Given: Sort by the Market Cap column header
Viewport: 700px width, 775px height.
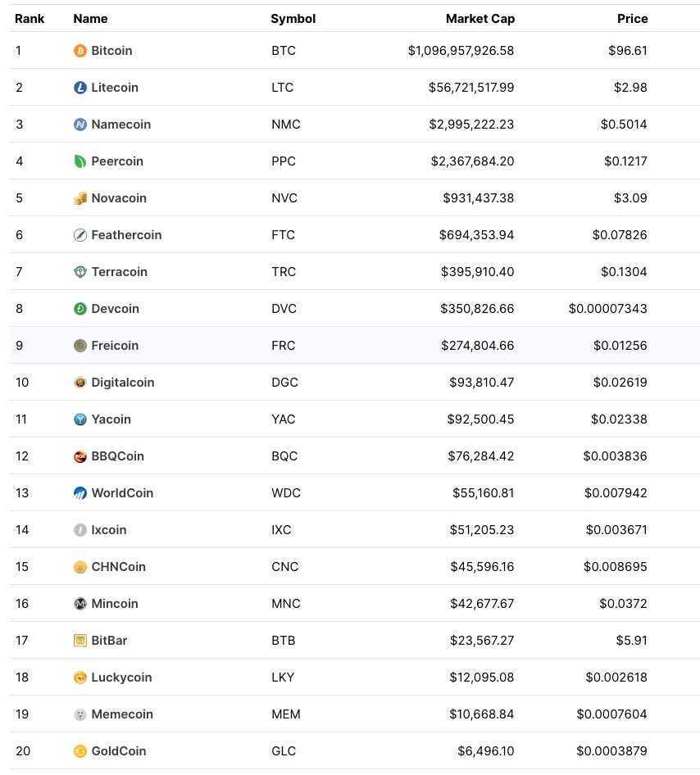Looking at the screenshot, I should 480,18.
